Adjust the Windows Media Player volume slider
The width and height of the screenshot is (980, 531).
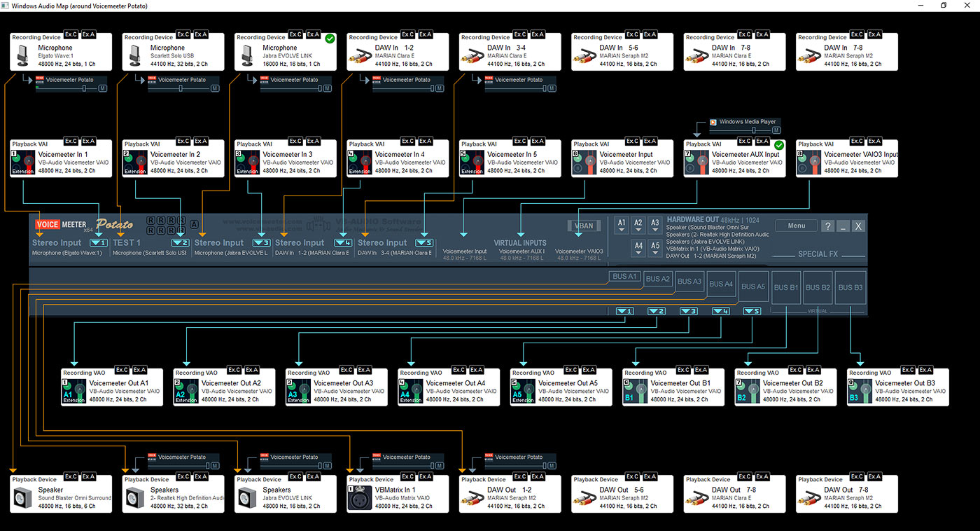point(739,130)
